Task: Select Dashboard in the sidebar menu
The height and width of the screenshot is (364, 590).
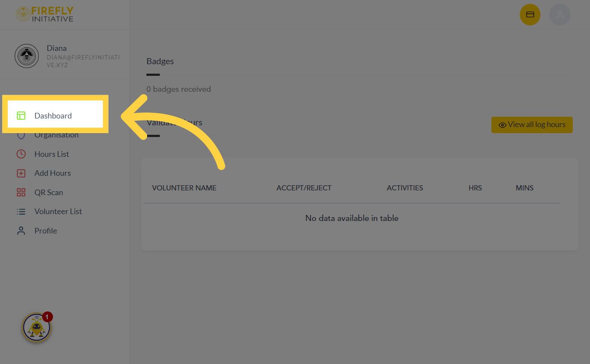Action: pyautogui.click(x=53, y=115)
